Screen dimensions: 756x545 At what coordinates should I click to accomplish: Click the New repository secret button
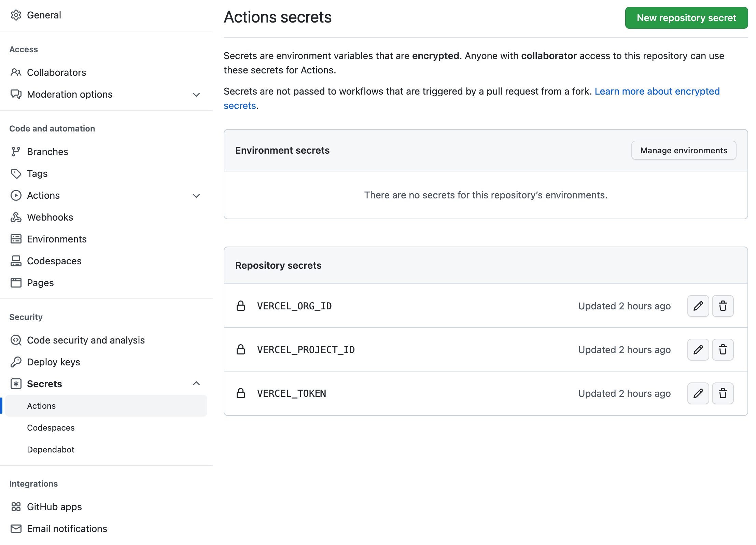[x=686, y=18]
